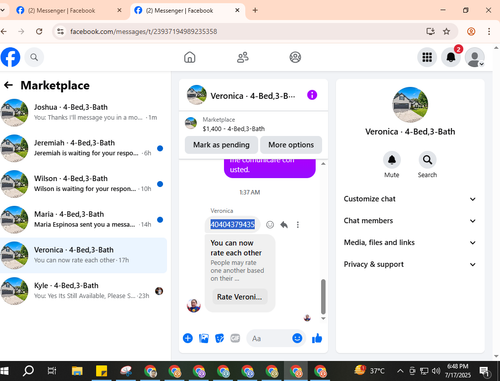Viewport: 500px width, 381px height.
Task: Select the Veronica conversation in list
Action: [83, 255]
